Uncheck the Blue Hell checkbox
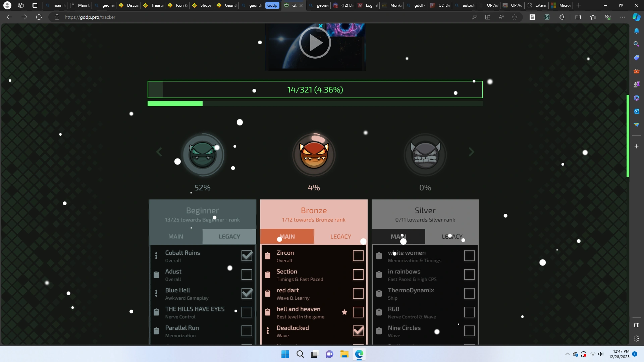644x362 pixels. coord(247,293)
